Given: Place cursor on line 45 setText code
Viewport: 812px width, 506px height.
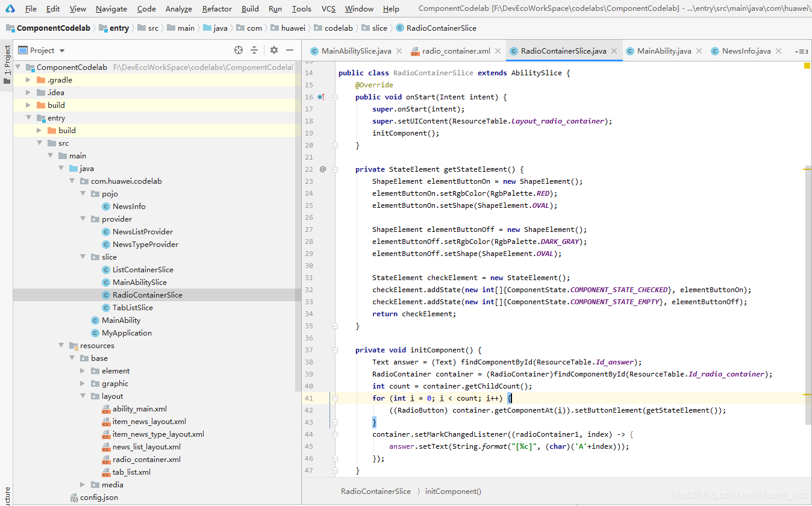Looking at the screenshot, I should click(509, 446).
